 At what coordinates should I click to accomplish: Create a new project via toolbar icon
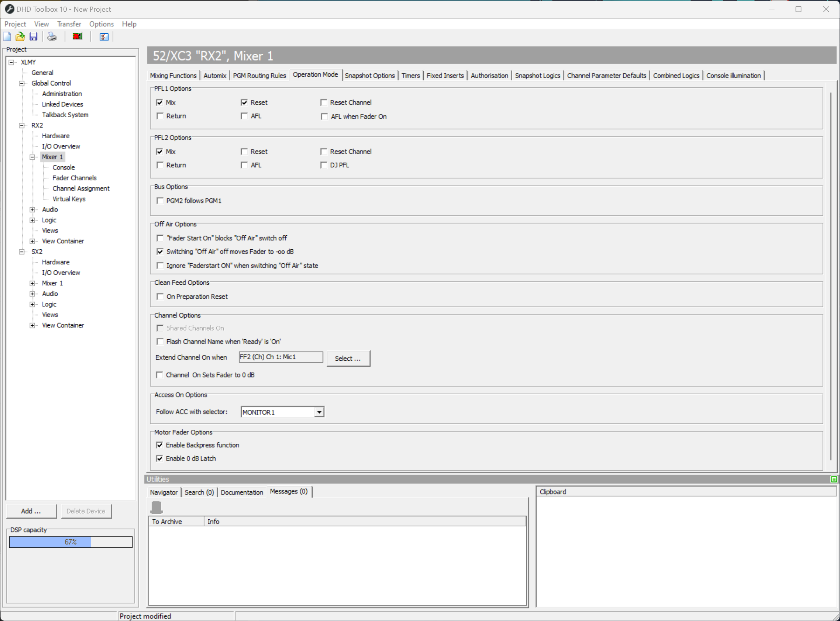(x=7, y=36)
